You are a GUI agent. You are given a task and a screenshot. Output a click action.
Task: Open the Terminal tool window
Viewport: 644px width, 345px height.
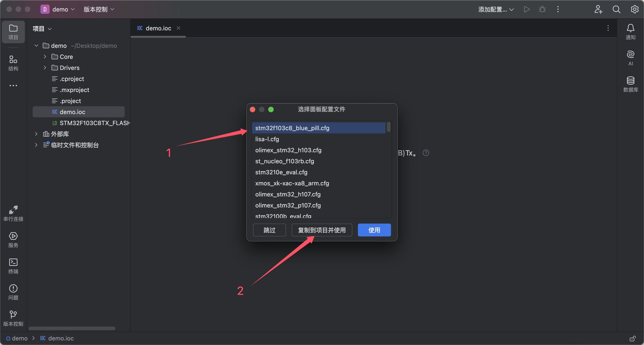click(x=13, y=266)
